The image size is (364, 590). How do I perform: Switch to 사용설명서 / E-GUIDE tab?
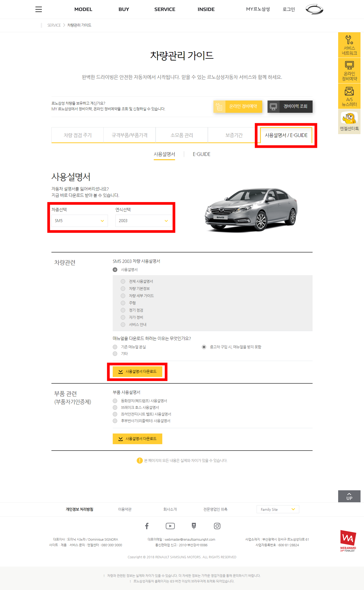(x=286, y=135)
